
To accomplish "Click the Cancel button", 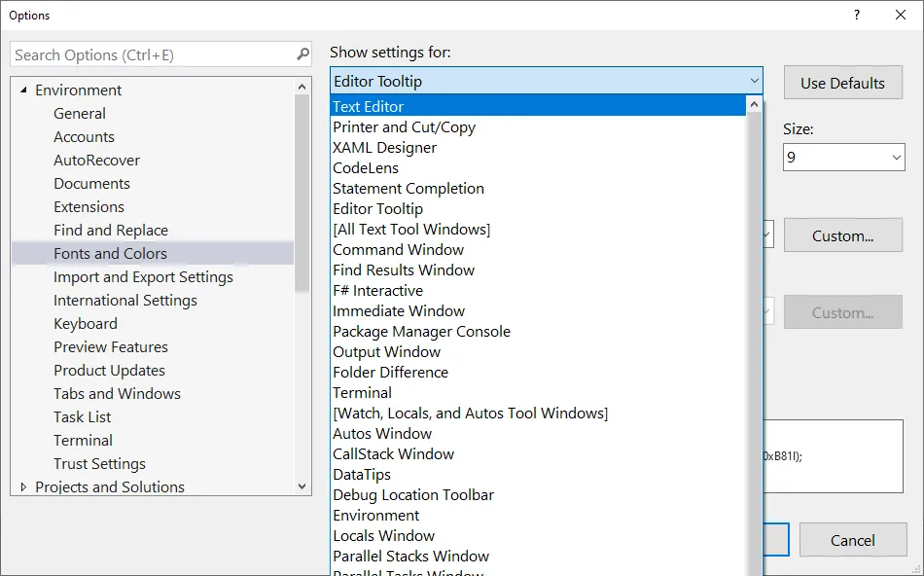I will (x=853, y=540).
